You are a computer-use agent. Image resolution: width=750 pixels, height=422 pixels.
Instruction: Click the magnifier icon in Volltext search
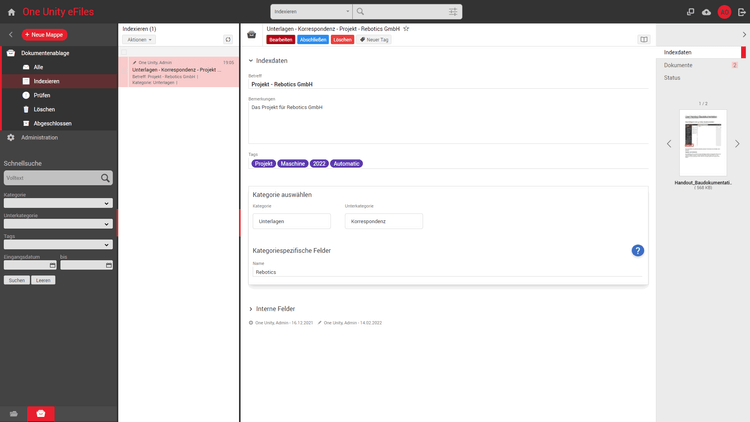tap(106, 178)
